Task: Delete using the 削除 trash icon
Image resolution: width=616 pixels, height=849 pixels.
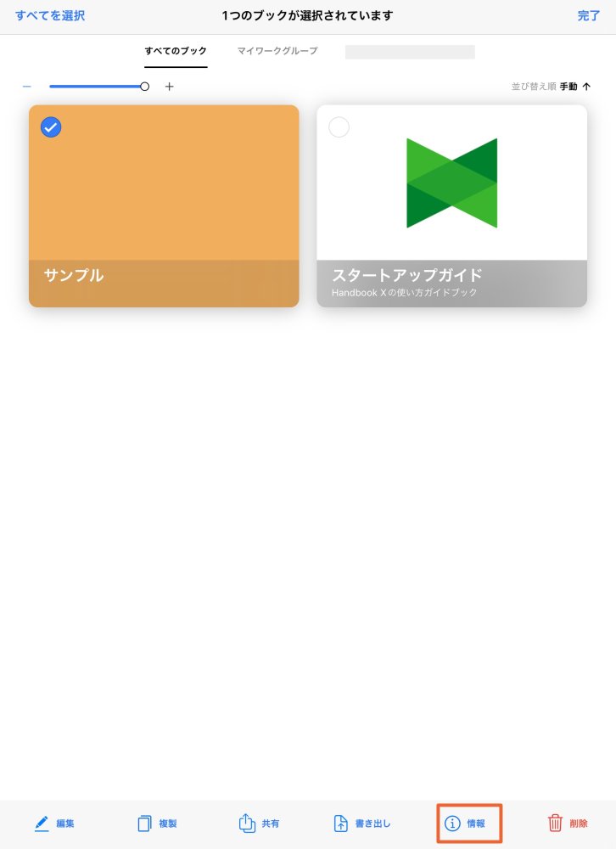Action: click(555, 823)
